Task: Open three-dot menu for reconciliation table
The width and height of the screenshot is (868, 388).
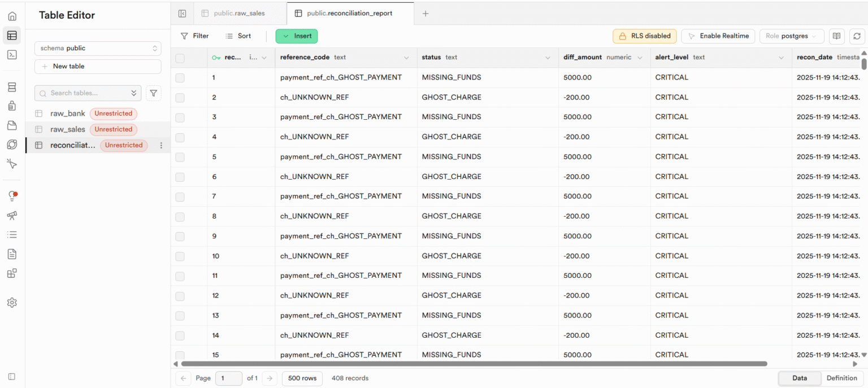Action: tap(161, 146)
